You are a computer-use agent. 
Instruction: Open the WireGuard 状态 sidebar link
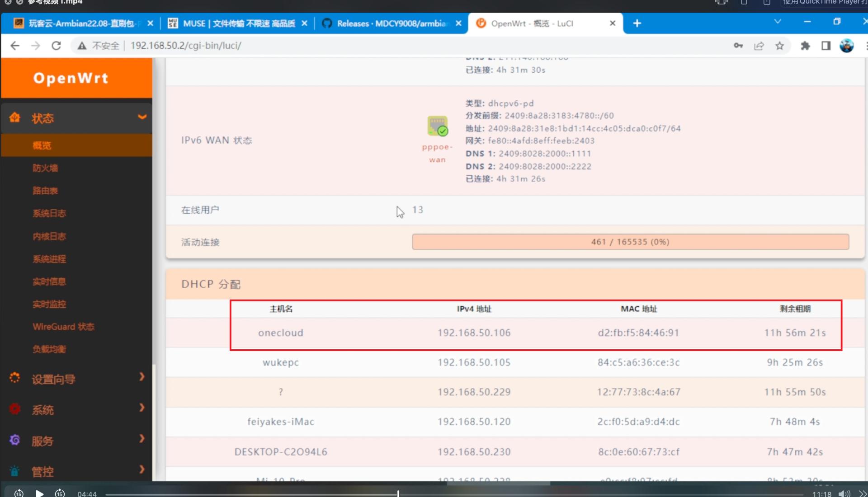click(63, 327)
